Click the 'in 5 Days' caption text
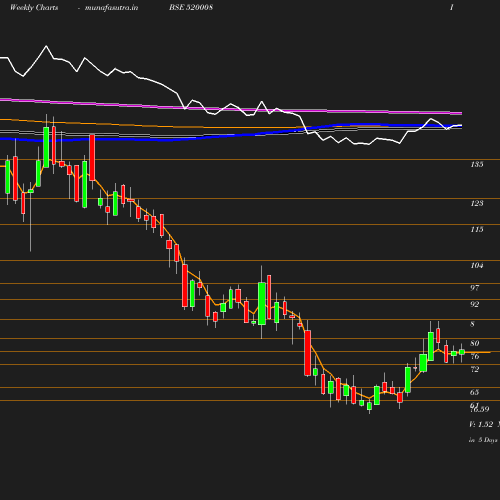This screenshot has width=500, height=500. (x=483, y=440)
